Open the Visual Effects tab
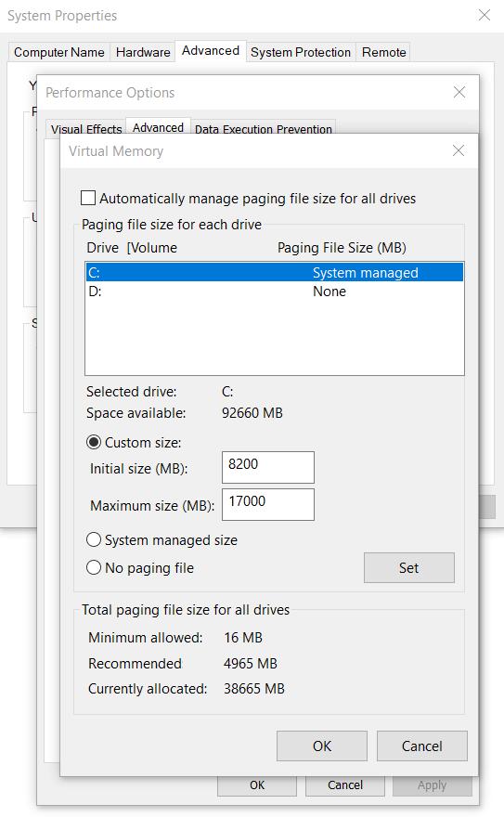504x817 pixels. click(86, 128)
